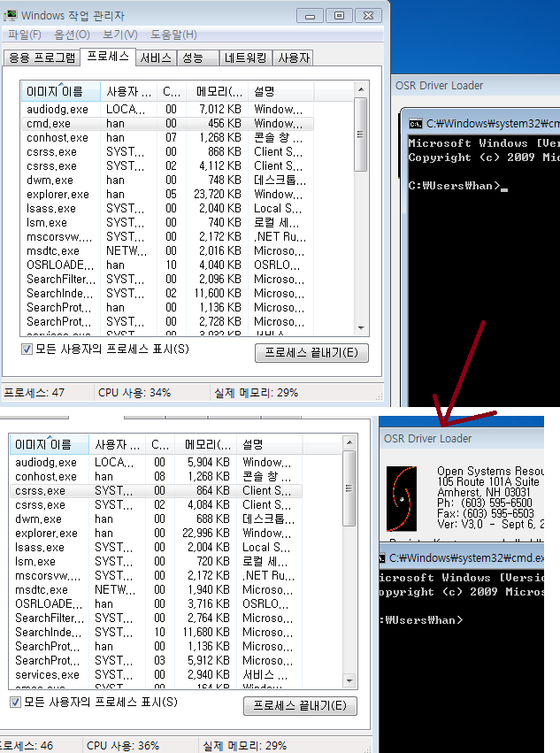Switch to the 사용자 tab

coord(294,58)
